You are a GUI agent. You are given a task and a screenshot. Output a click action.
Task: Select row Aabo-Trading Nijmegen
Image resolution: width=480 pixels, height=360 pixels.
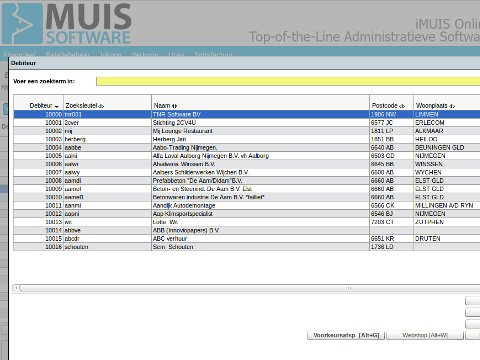pos(247,148)
